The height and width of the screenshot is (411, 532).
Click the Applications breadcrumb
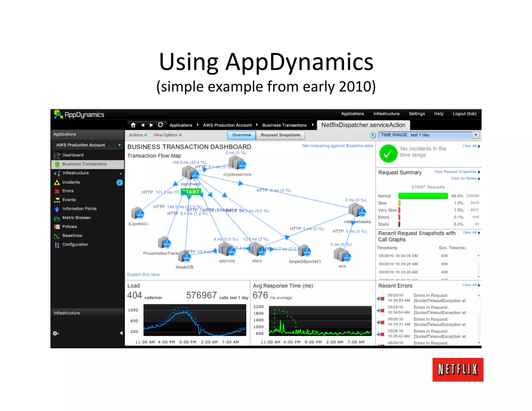click(181, 125)
